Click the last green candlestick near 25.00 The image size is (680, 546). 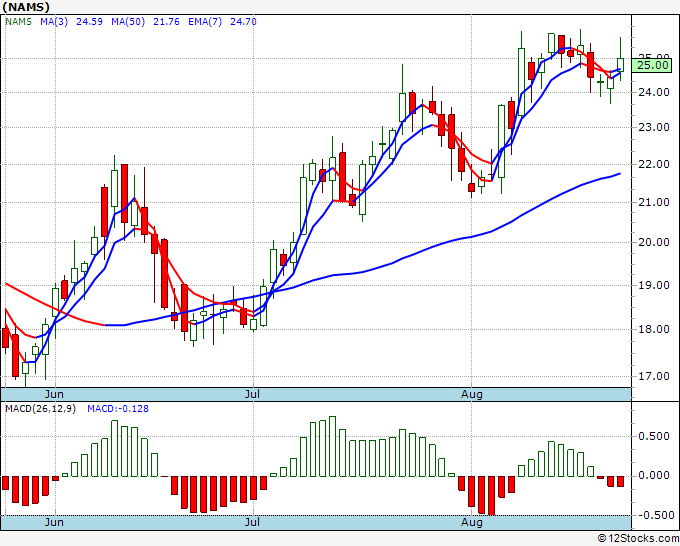(621, 64)
